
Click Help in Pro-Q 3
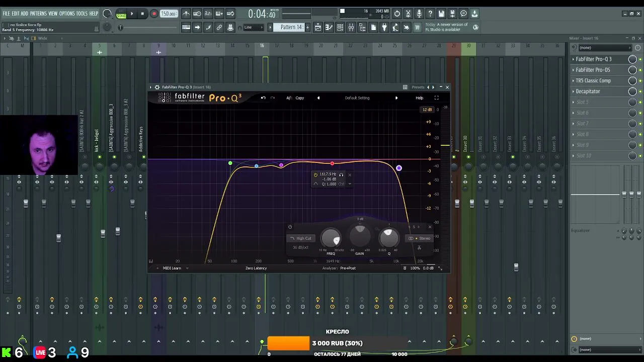420,98
